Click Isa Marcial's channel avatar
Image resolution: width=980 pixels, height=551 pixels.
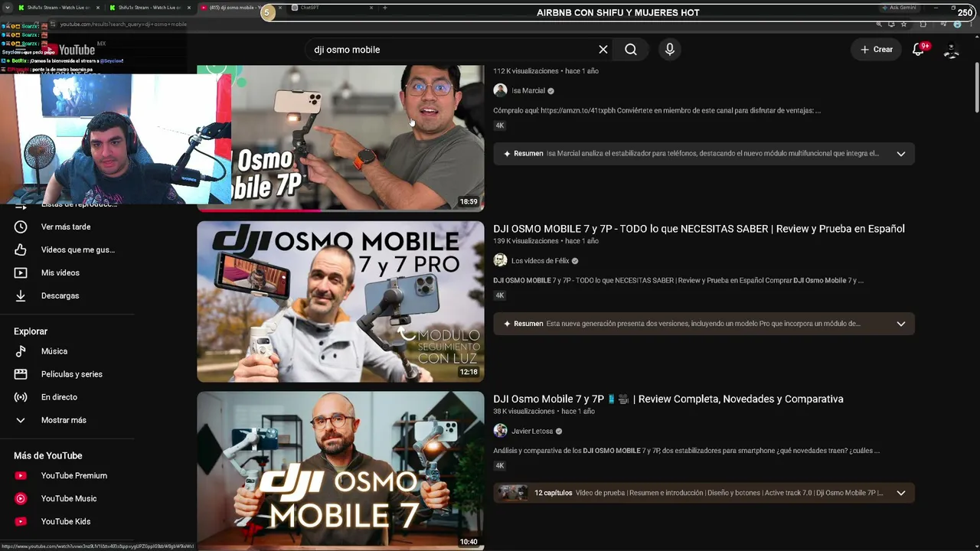(x=500, y=90)
